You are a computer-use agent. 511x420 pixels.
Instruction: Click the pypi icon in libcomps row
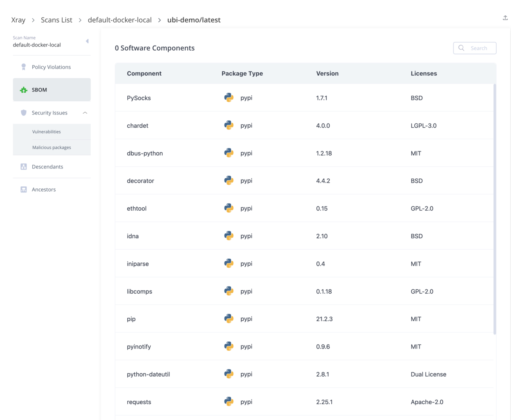click(229, 291)
